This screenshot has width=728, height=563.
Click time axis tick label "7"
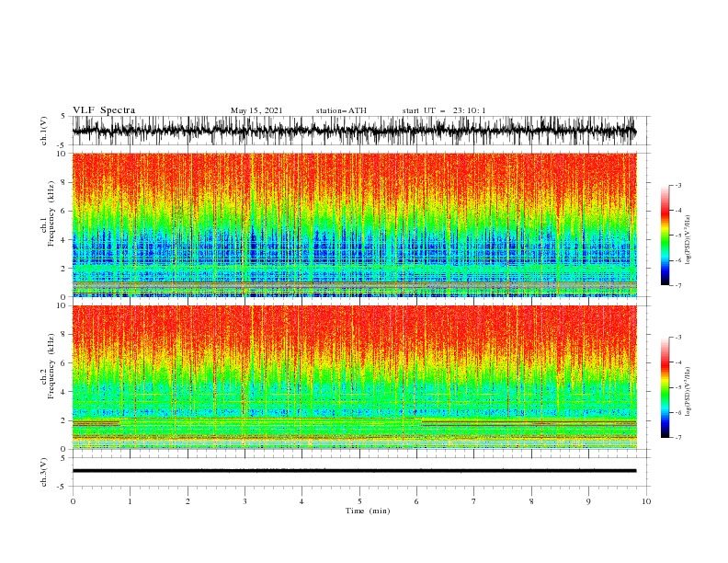[x=474, y=501]
